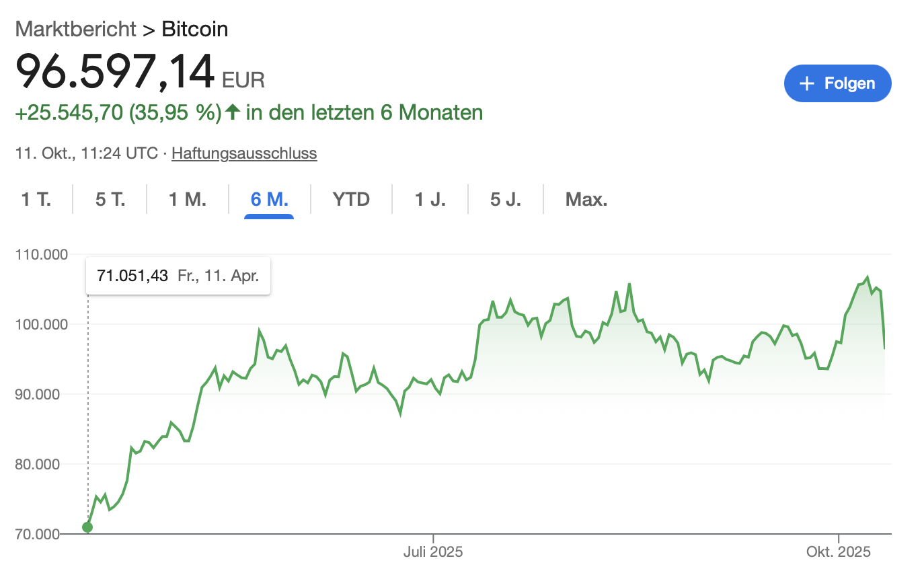924x577 pixels.
Task: Switch to the 1 J. range tab
Action: [x=430, y=200]
